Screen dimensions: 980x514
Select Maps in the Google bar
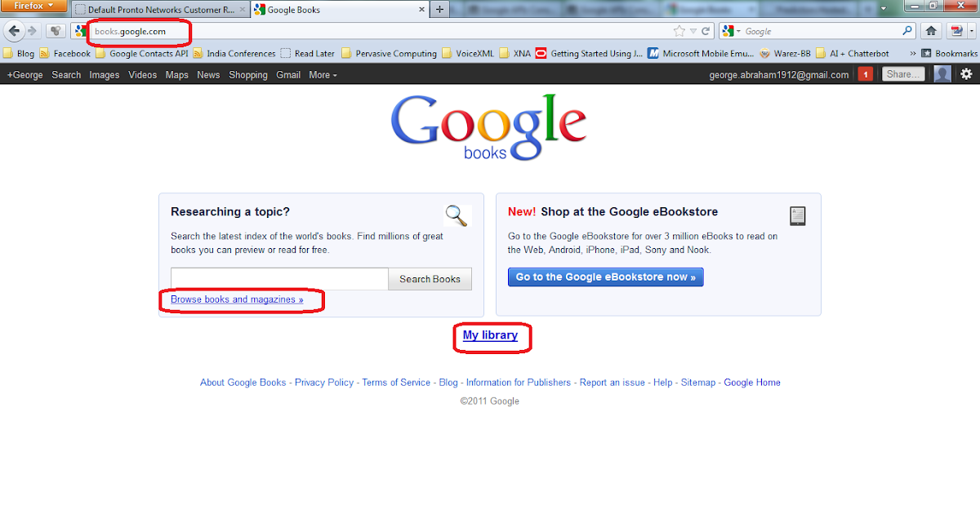coord(176,74)
